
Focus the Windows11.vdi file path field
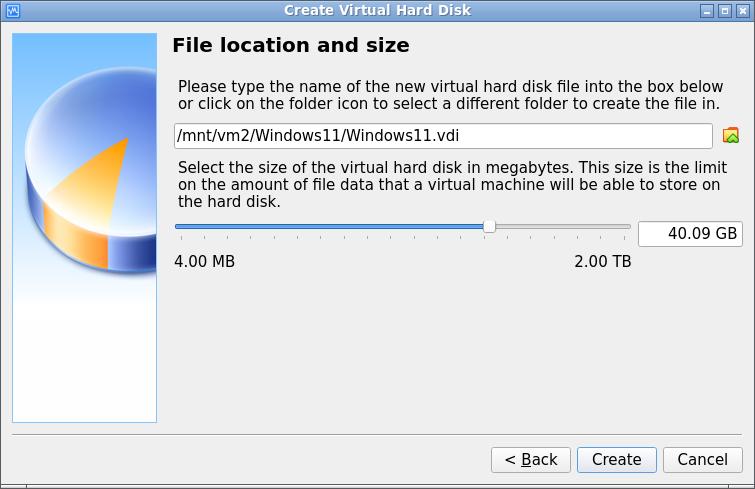click(442, 135)
